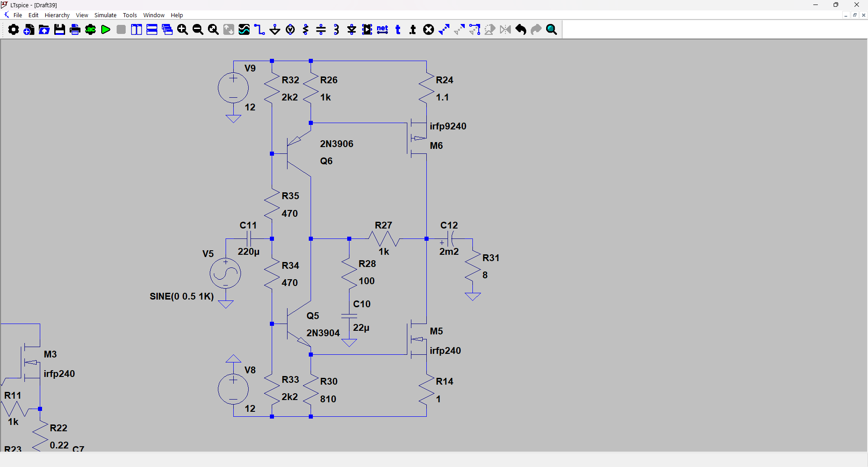Screen dimensions: 868x467
Task: Open the component library chip icon
Action: point(367,30)
